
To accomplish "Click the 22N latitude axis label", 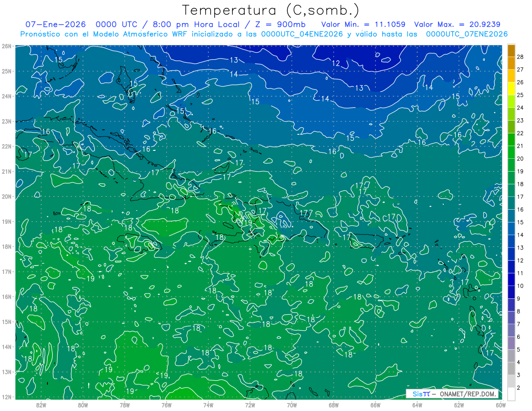I will click(6, 146).
